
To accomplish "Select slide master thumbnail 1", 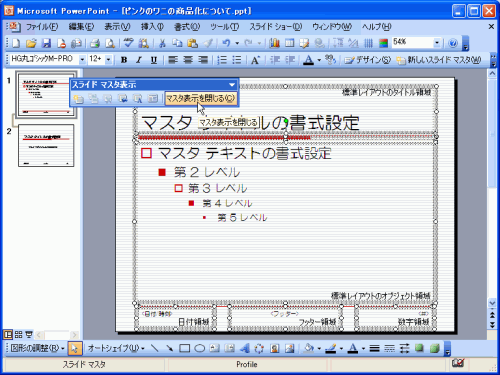I will pyautogui.click(x=46, y=95).
